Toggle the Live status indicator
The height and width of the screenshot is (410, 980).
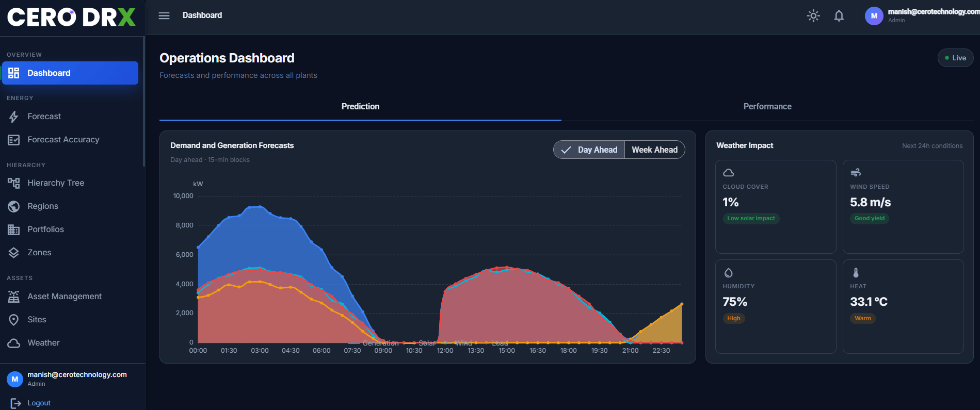tap(955, 58)
